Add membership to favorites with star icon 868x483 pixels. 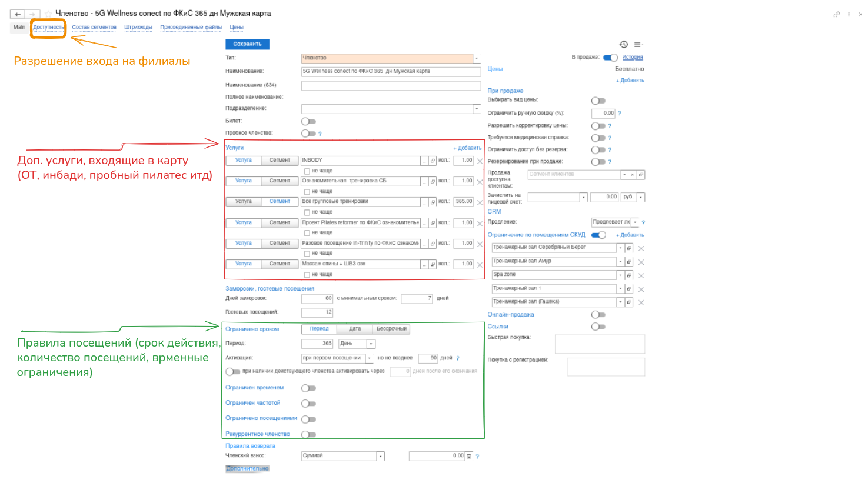point(48,14)
